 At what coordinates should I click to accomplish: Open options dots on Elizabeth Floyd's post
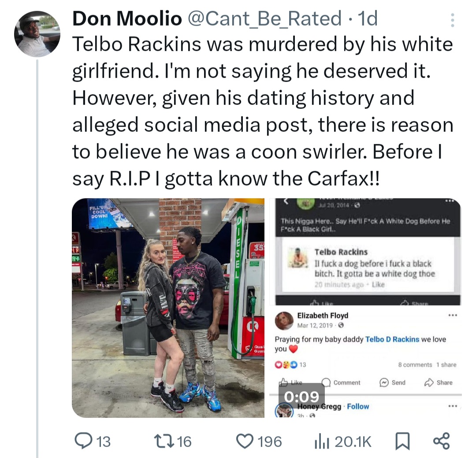click(452, 316)
